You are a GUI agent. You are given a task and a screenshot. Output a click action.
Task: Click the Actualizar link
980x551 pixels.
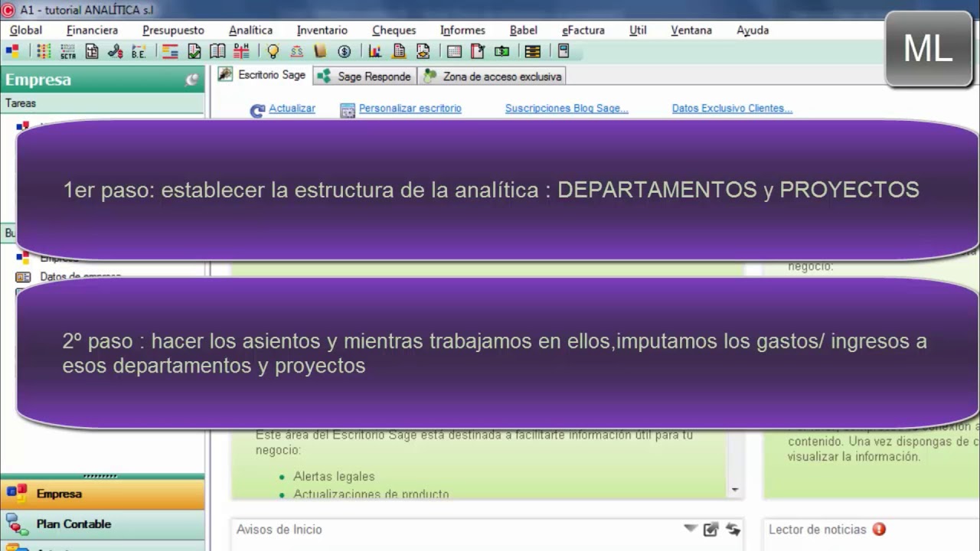point(292,109)
